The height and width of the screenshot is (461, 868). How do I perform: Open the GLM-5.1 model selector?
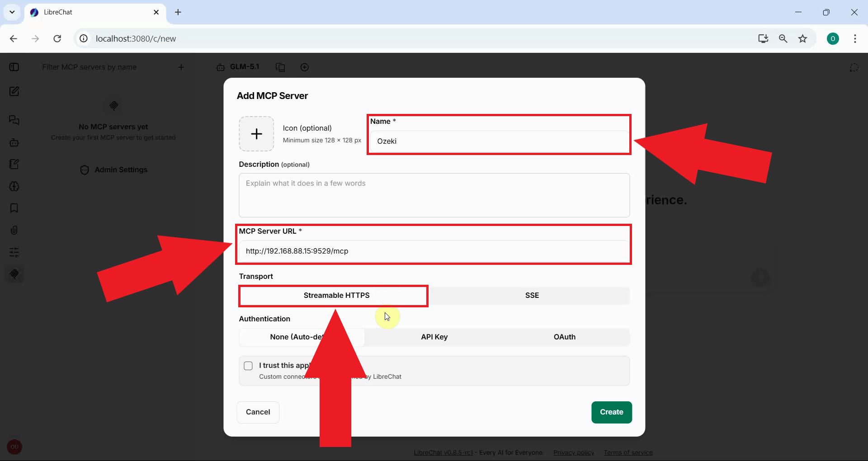coord(238,67)
